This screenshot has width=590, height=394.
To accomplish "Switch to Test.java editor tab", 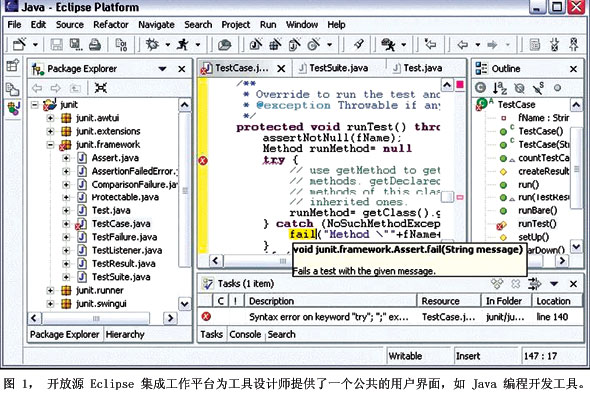I will tap(417, 68).
